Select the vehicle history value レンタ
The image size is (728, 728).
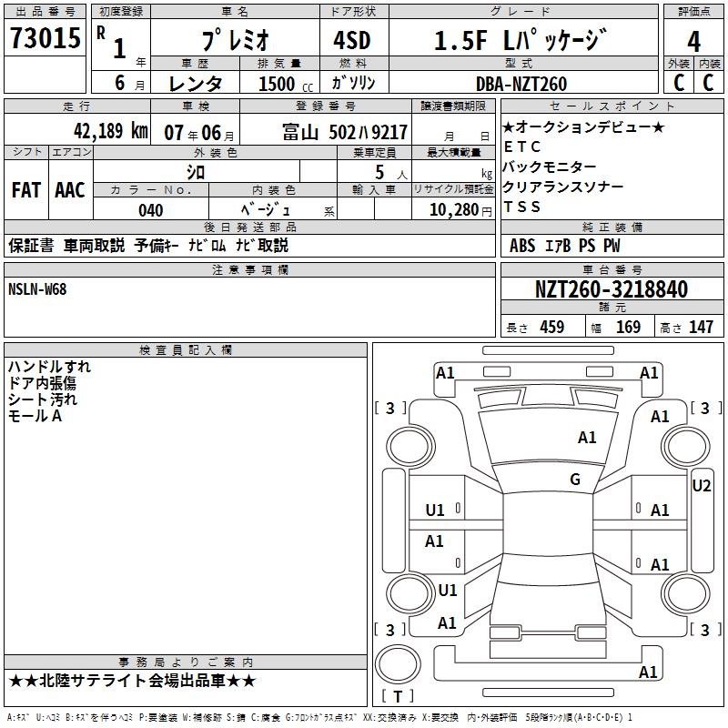tap(195, 84)
